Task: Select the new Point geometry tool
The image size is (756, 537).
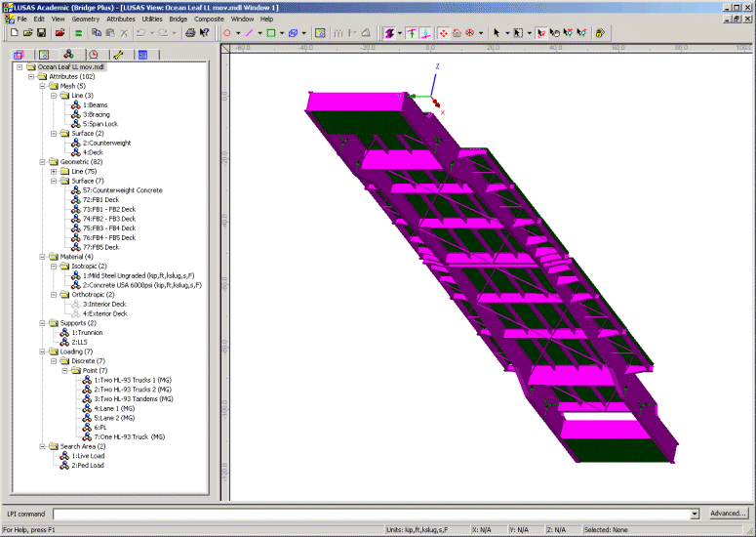Action: coord(227,32)
